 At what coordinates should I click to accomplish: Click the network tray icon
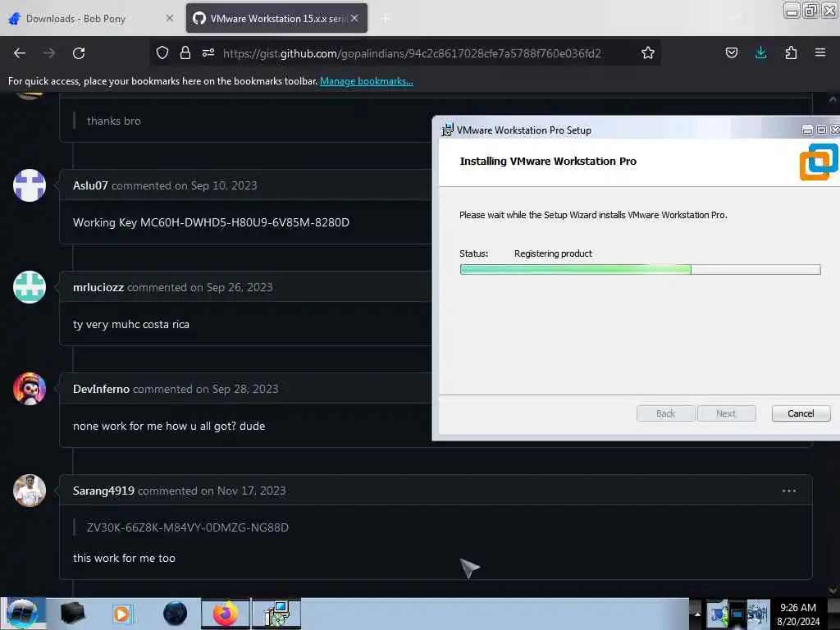[x=736, y=614]
